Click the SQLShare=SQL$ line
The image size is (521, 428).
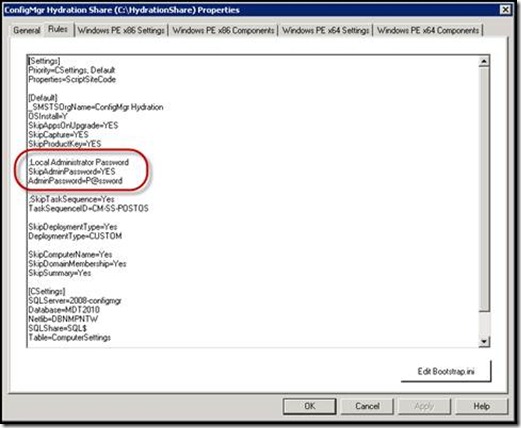click(x=57, y=328)
